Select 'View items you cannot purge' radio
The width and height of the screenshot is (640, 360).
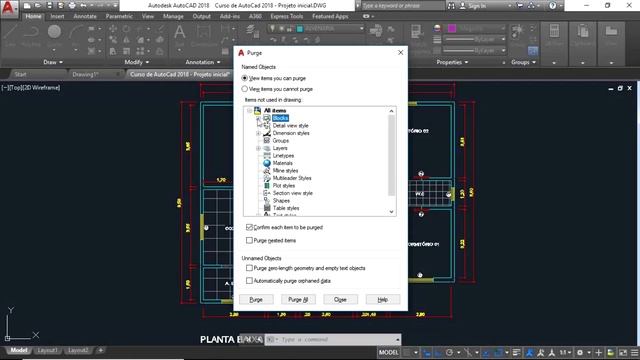(x=244, y=89)
